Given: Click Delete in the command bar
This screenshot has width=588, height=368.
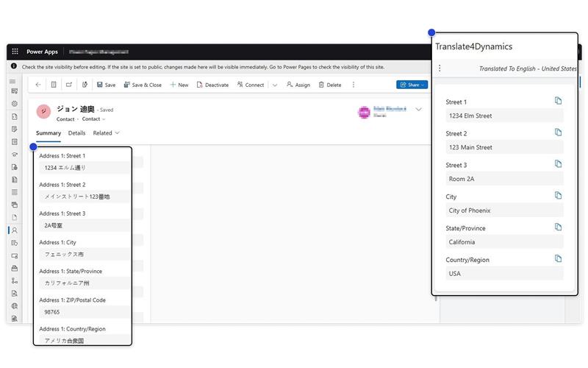Looking at the screenshot, I should [x=330, y=85].
